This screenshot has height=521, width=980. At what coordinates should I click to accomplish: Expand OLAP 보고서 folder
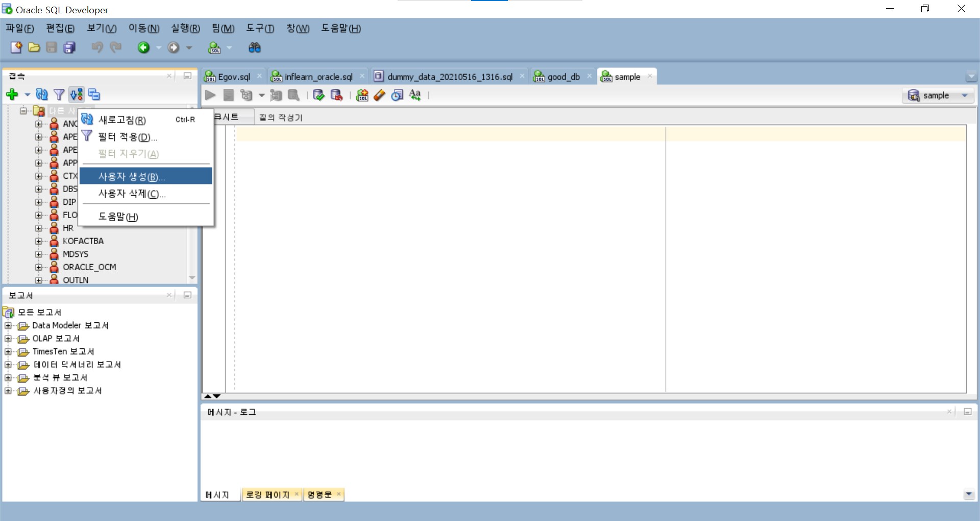(x=8, y=339)
